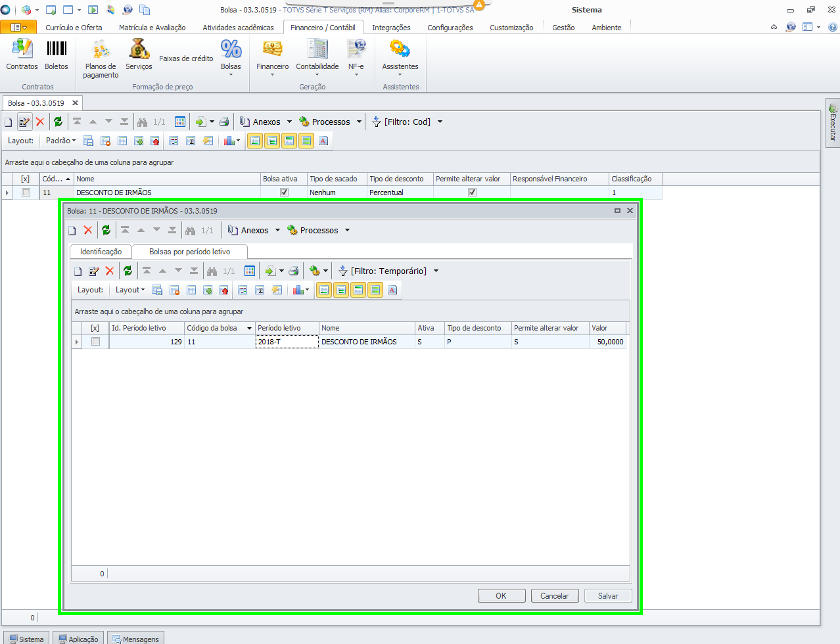The height and width of the screenshot is (644, 840).
Task: Click the edit record icon in outer Bolsa toolbar
Action: click(x=24, y=122)
